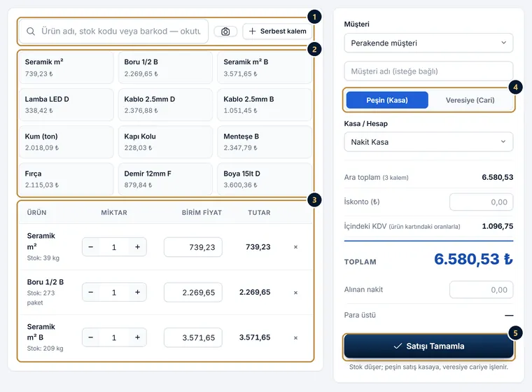
Task: Remove Boru 1/2 B row from cart
Action: click(295, 293)
